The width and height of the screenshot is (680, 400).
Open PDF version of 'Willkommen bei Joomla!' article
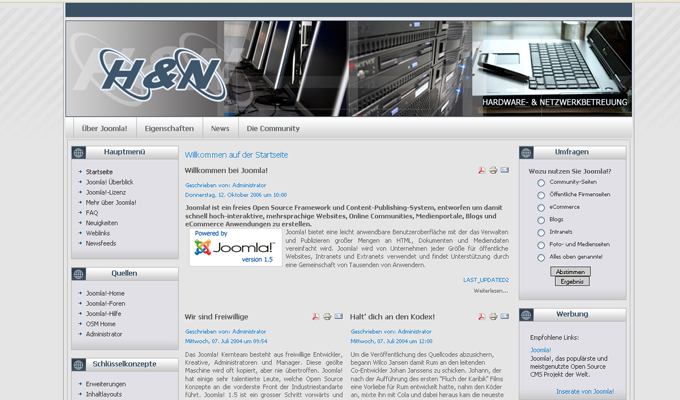pyautogui.click(x=481, y=171)
